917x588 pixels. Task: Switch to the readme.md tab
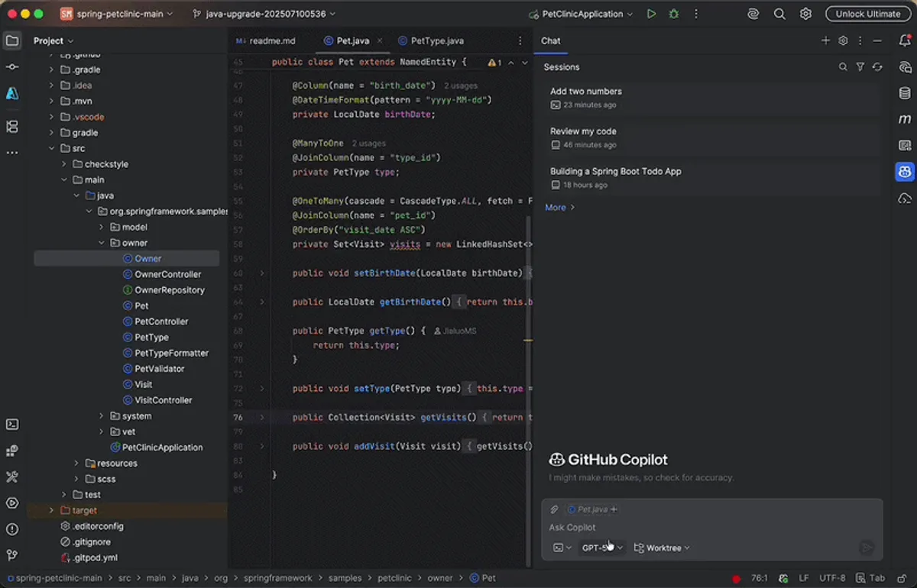(265, 41)
